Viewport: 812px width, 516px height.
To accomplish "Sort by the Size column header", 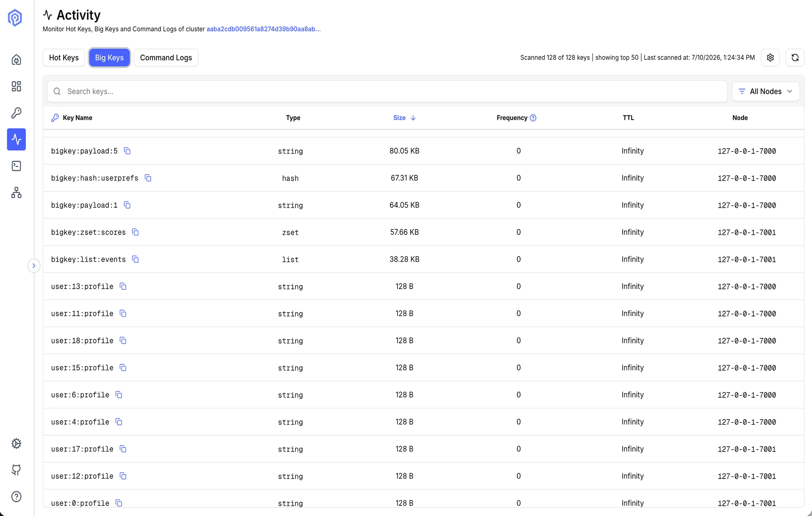I will [404, 118].
